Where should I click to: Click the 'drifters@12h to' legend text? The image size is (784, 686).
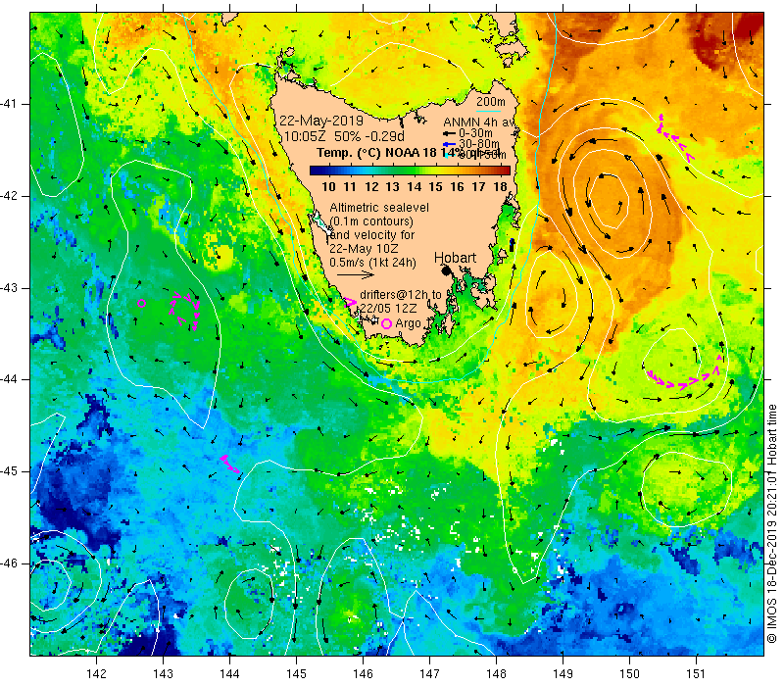pos(401,295)
